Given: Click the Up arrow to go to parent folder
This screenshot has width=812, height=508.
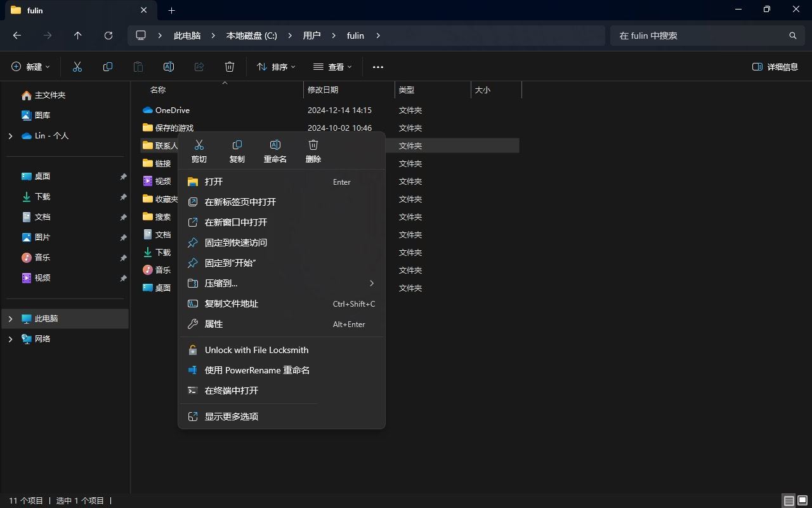Looking at the screenshot, I should pos(77,36).
